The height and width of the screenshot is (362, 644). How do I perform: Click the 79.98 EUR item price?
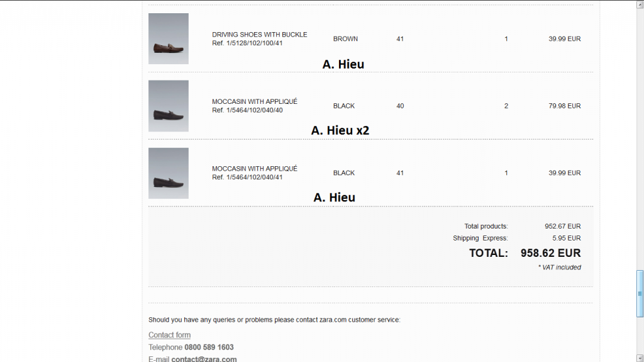(564, 106)
